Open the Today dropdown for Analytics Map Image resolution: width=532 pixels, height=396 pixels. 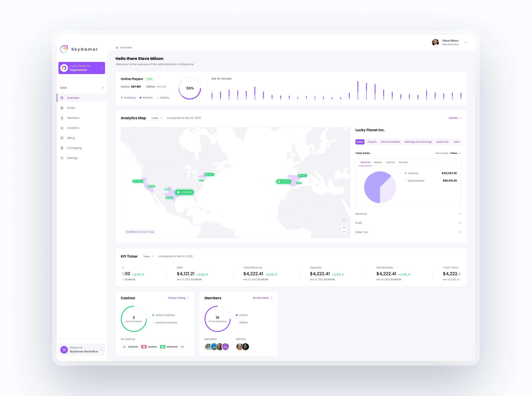pyautogui.click(x=156, y=118)
